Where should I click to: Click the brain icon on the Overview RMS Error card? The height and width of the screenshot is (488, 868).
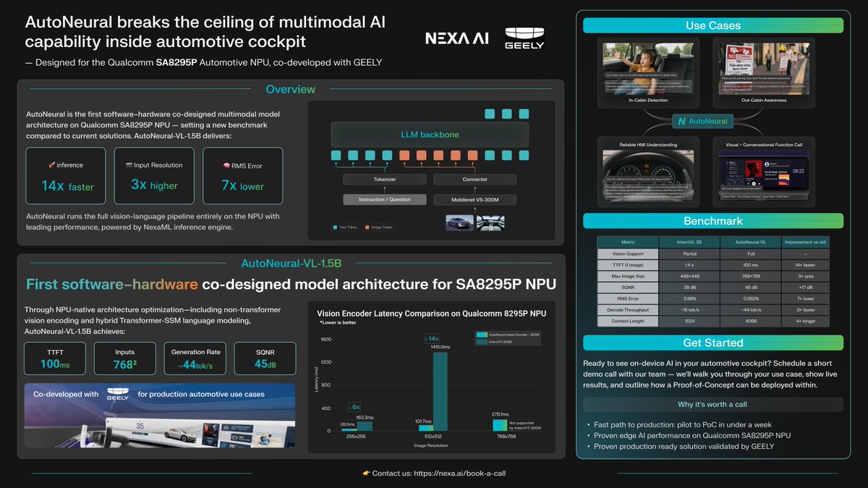coord(225,166)
